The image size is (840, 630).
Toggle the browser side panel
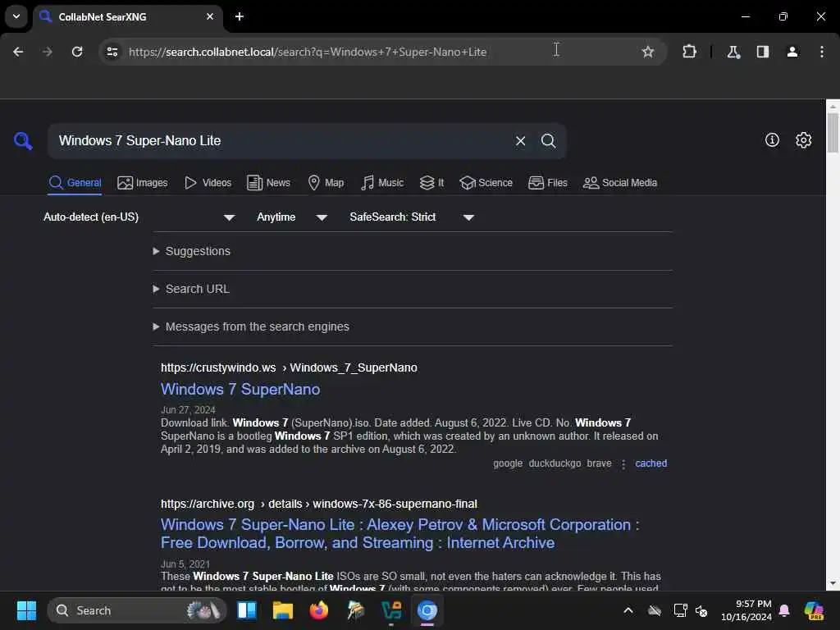[x=763, y=52]
